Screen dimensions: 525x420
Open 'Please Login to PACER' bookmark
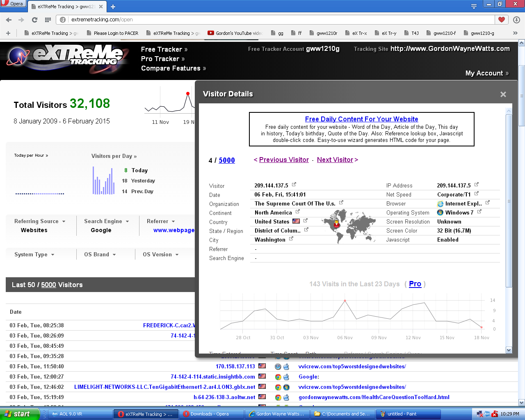pyautogui.click(x=112, y=33)
